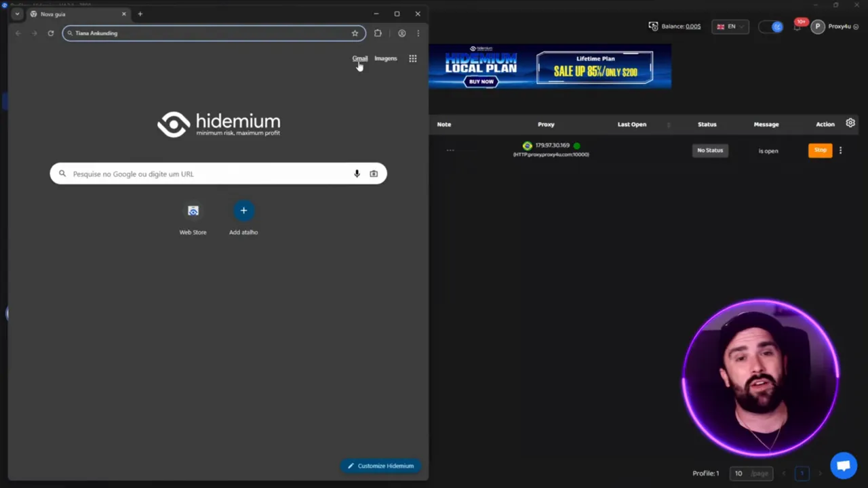Click Add atalho plus icon

pyautogui.click(x=243, y=211)
